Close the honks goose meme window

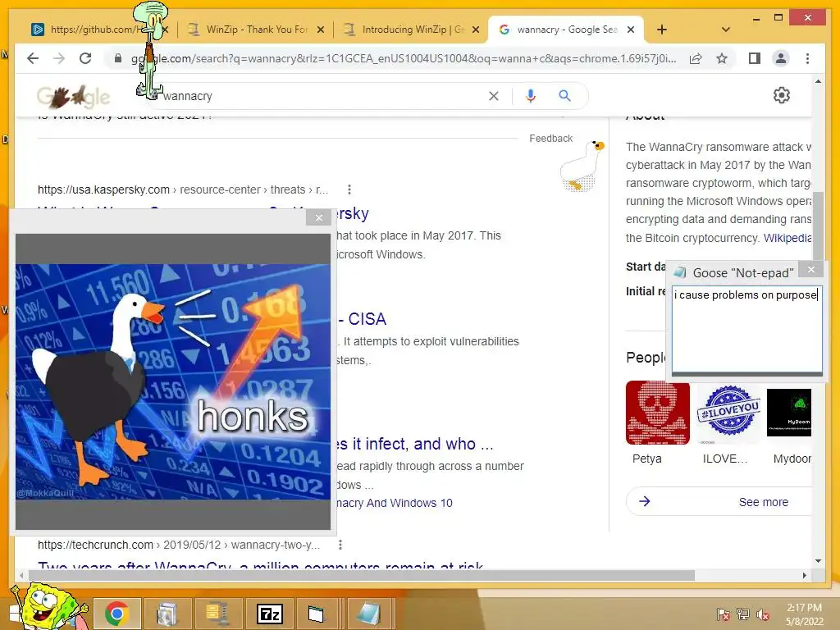319,217
